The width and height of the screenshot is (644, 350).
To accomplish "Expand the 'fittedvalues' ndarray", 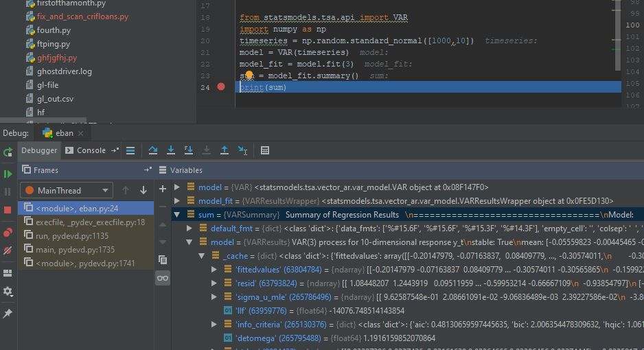I will [x=214, y=270].
